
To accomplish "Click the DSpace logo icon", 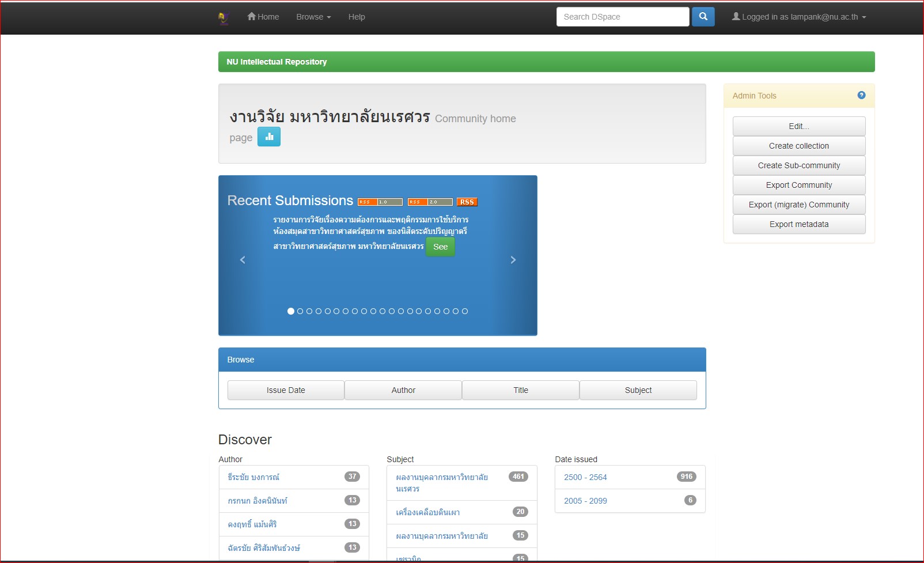I will 224,17.
